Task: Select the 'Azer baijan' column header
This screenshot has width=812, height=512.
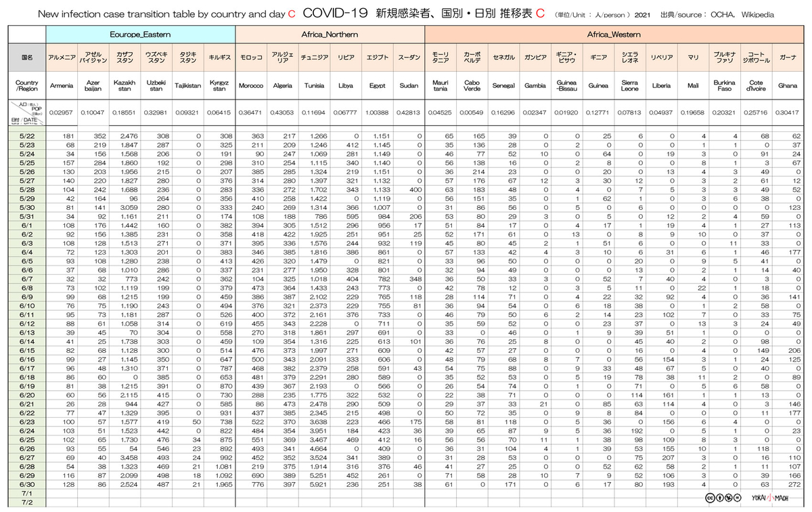Action: point(93,86)
